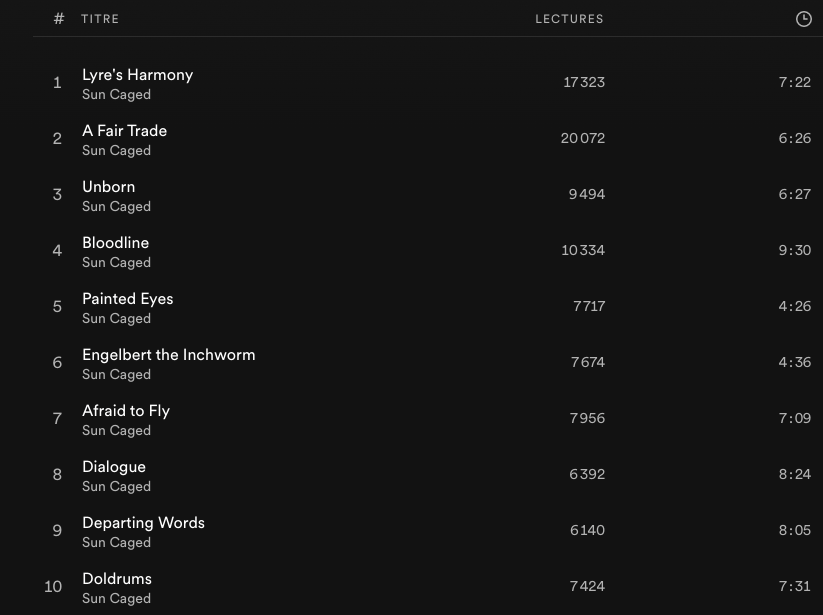This screenshot has height=615, width=823.
Task: Open Sun Caged artist link under Bloodline
Action: coord(116,263)
